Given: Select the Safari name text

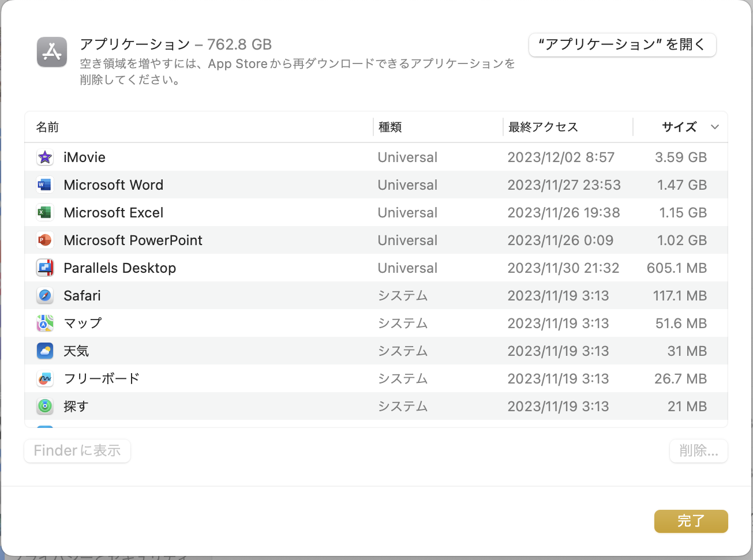Looking at the screenshot, I should (83, 295).
